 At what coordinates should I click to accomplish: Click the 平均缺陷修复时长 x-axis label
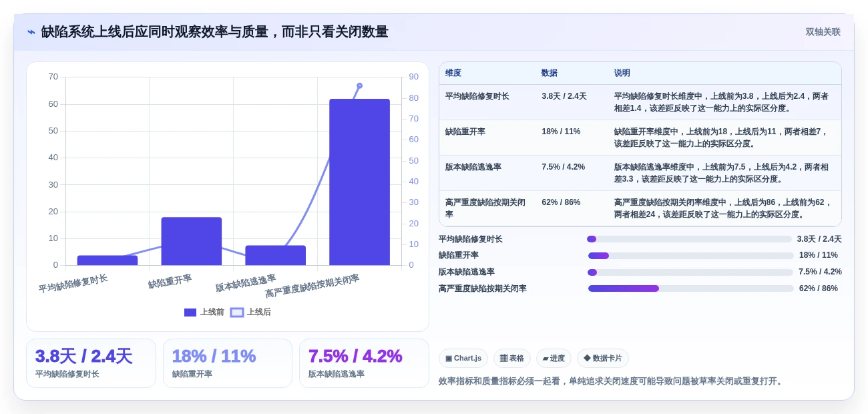tap(73, 284)
